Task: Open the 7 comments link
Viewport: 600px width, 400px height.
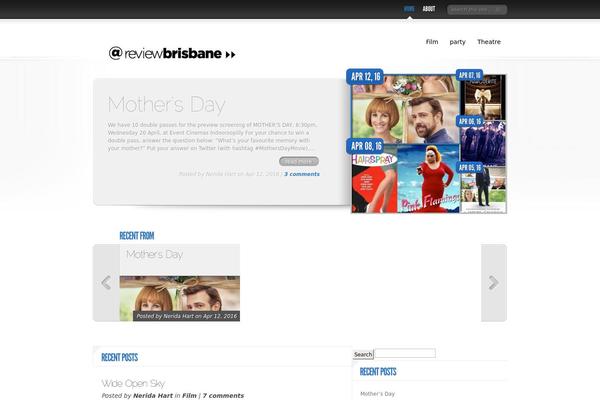Action: [223, 395]
